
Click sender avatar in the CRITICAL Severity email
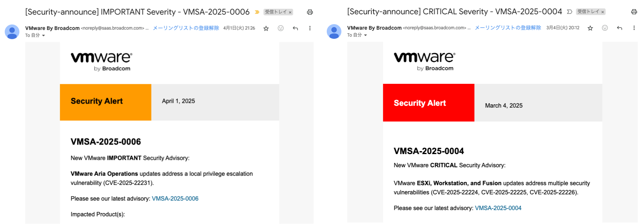[x=334, y=32]
